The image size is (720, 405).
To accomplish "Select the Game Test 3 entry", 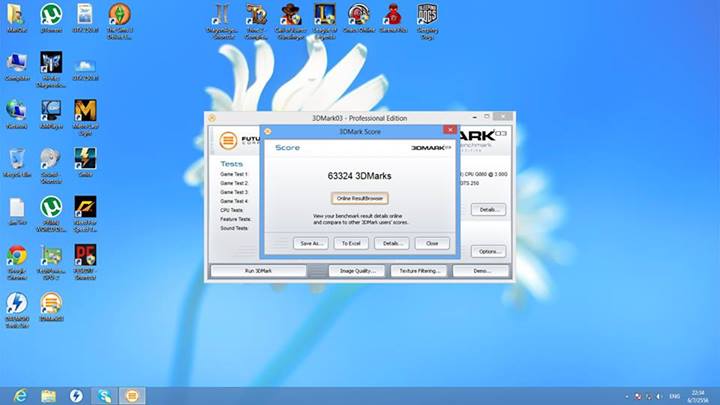I will pos(234,192).
